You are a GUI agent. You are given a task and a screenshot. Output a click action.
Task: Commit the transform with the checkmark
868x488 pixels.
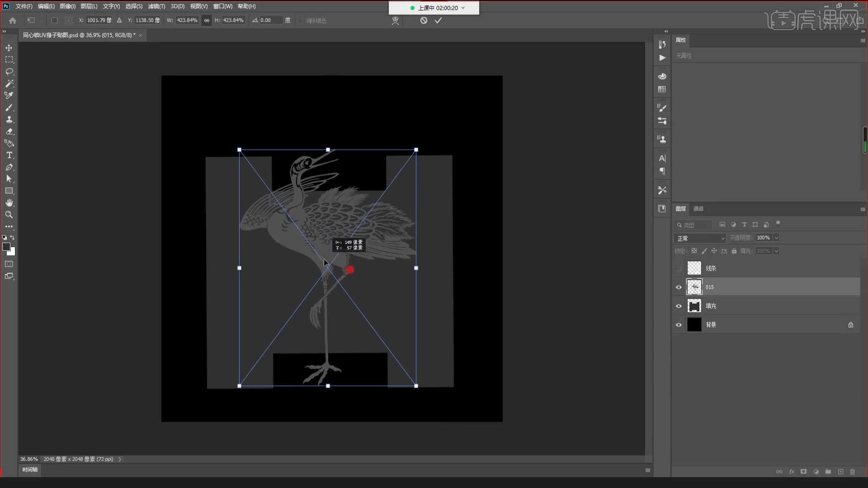(438, 20)
